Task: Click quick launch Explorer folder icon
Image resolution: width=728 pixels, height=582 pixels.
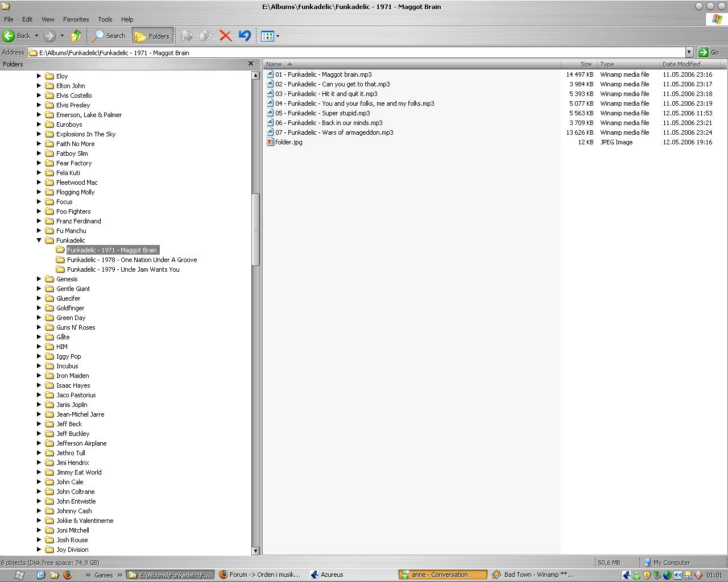Action: [54, 575]
